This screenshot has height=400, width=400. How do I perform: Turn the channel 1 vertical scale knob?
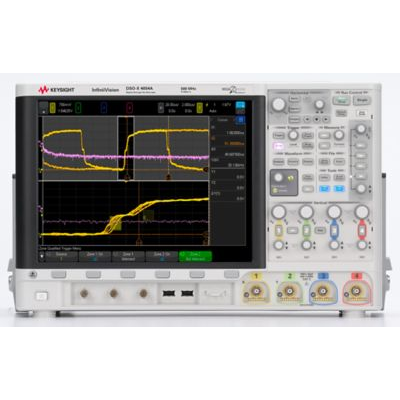(279, 212)
